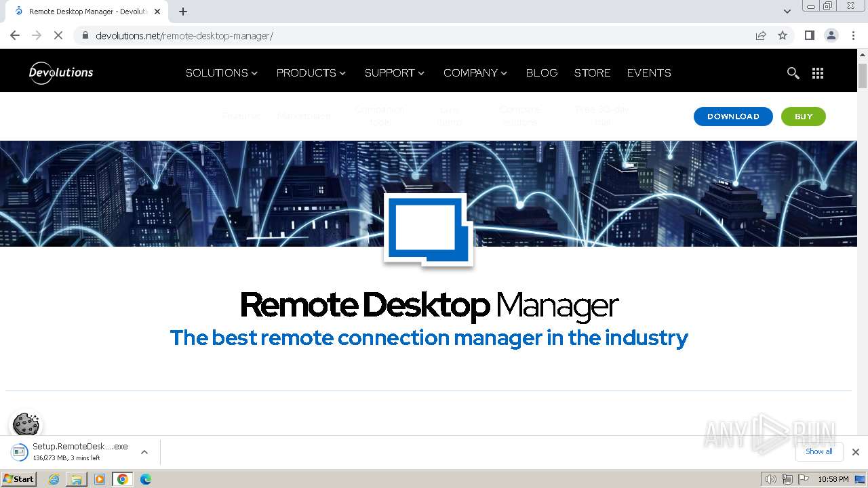The image size is (868, 488).
Task: Open the BLOG page
Action: pyautogui.click(x=542, y=73)
